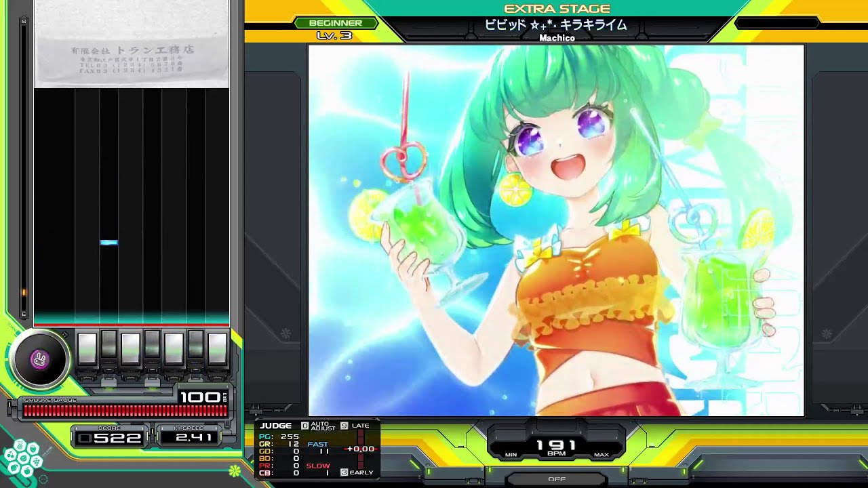868x488 pixels.
Task: Click the 191 BPM display
Action: [x=557, y=445]
